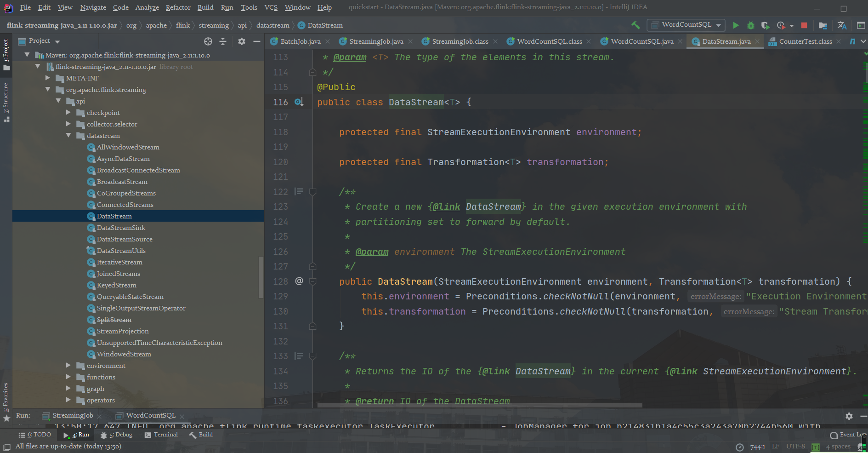Open the VCS menu
868x453 pixels.
tap(271, 7)
